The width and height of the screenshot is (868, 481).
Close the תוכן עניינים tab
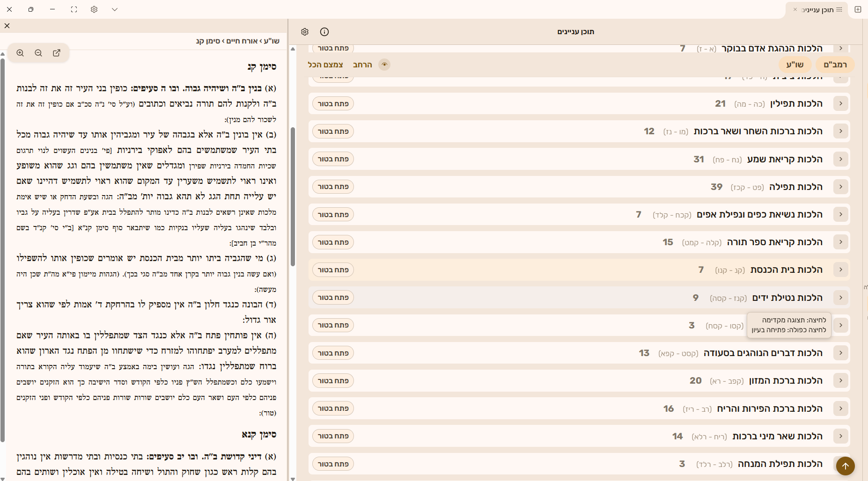point(795,9)
